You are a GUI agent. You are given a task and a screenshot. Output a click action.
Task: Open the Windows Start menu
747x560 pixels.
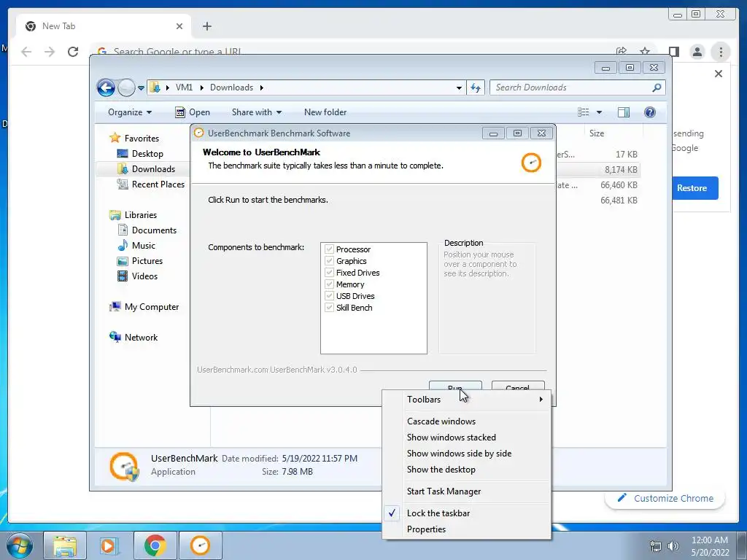[x=19, y=545]
